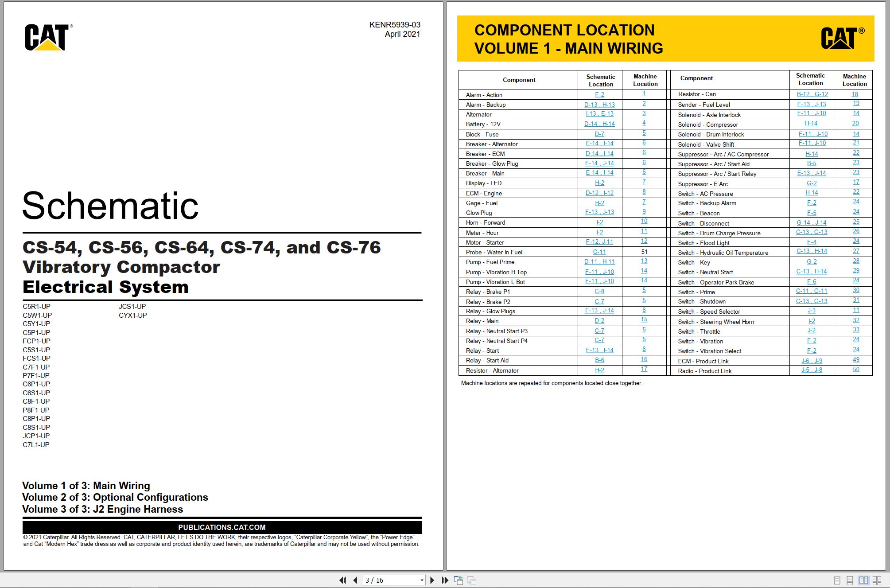Advance to the next page
The width and height of the screenshot is (890, 588).
point(432,580)
